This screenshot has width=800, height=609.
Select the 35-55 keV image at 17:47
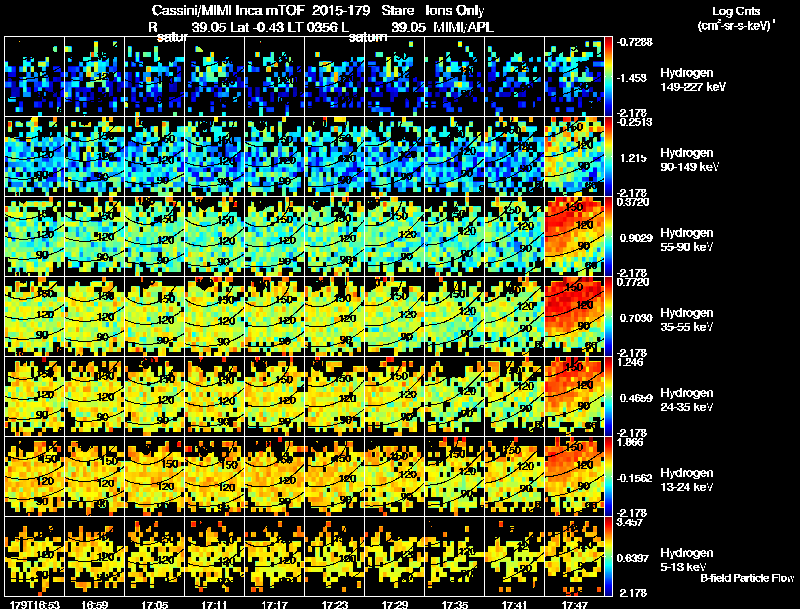pos(574,317)
